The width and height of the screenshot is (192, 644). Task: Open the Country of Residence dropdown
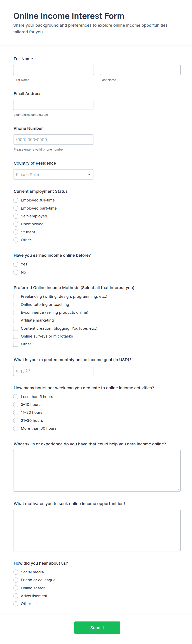coord(53,174)
